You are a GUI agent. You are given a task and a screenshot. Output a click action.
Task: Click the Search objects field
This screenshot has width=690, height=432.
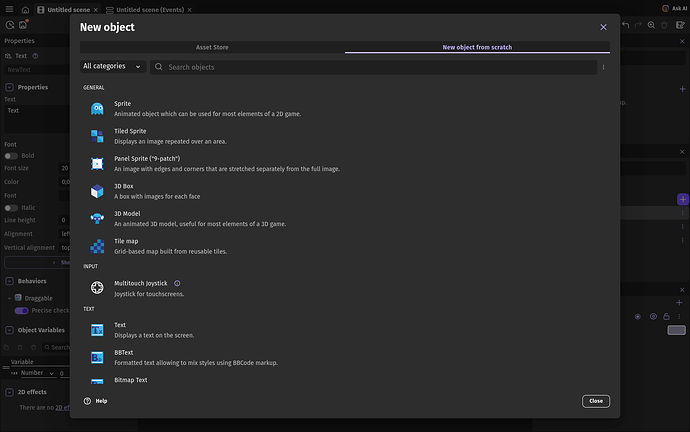point(375,67)
